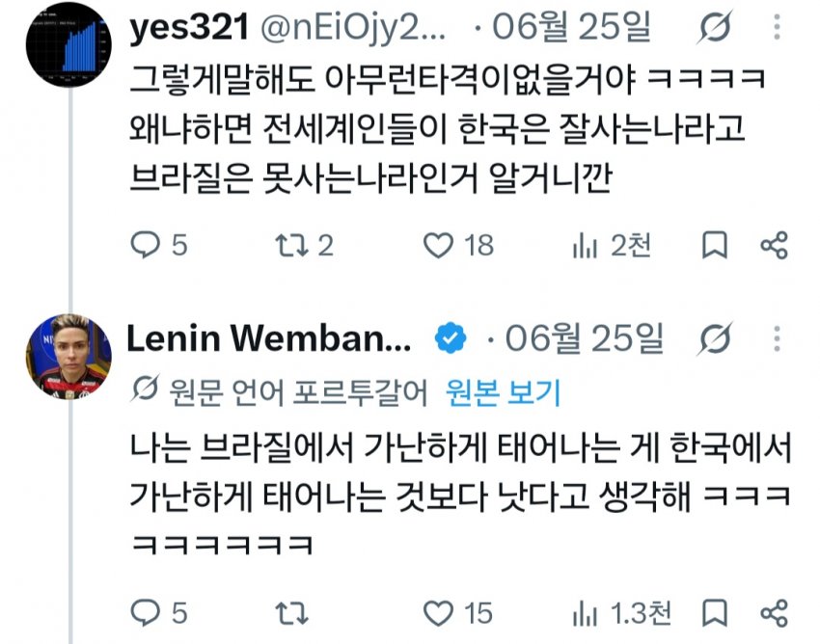Open replies on yes321's tweet

click(158, 245)
